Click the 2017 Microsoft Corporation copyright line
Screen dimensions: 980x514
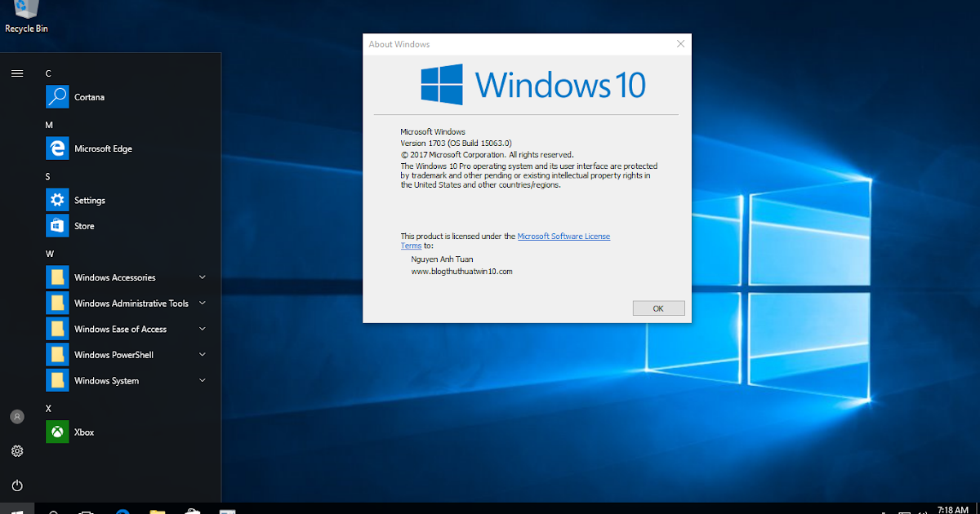click(x=487, y=154)
